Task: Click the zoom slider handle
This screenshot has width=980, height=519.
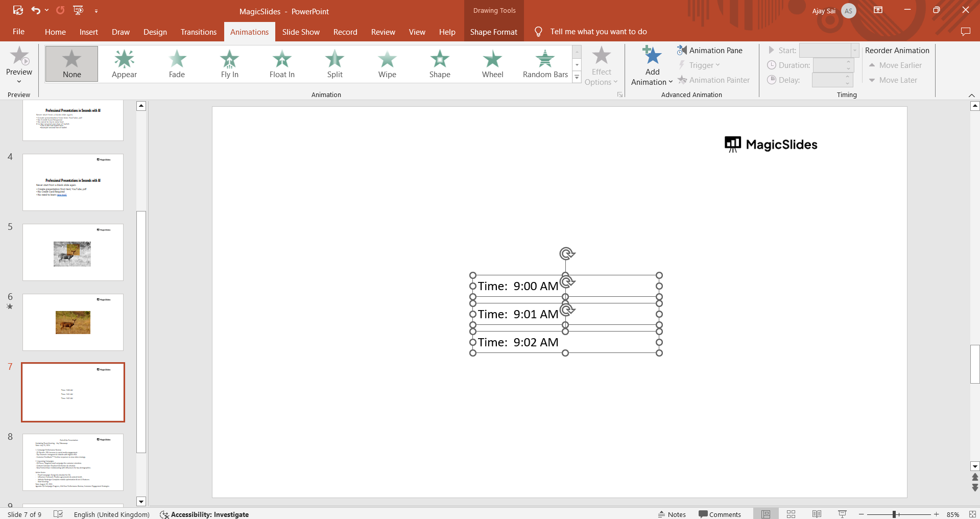Action: point(894,514)
